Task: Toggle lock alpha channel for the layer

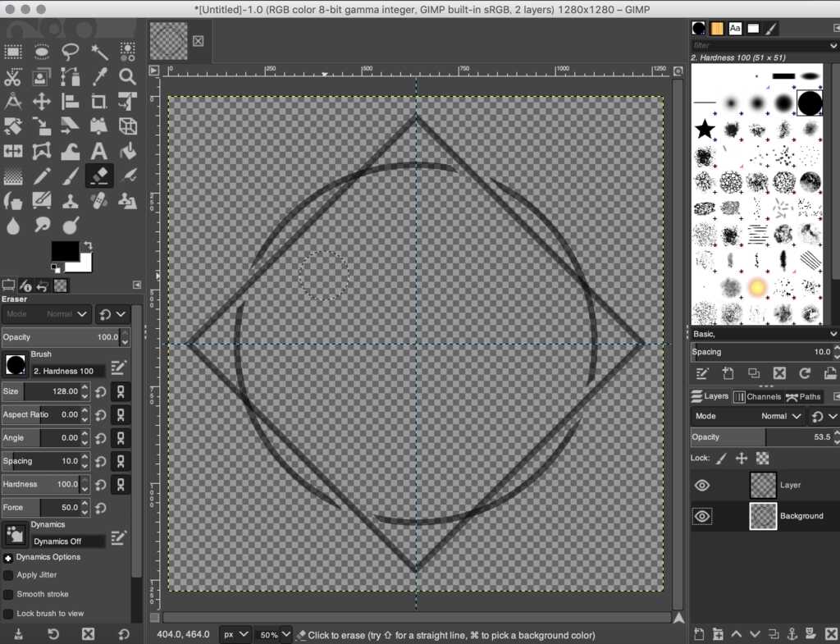Action: (763, 458)
